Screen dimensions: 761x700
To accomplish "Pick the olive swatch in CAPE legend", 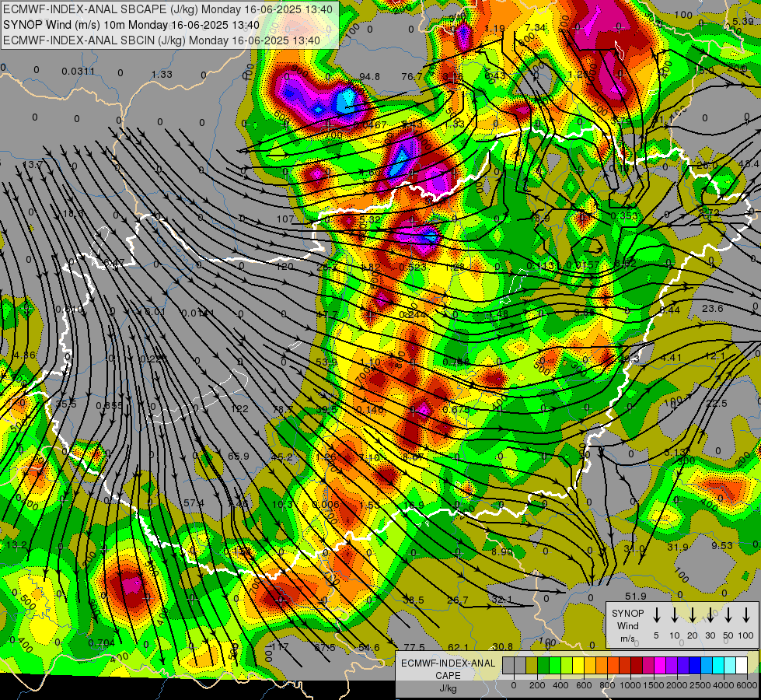I will click(x=532, y=666).
